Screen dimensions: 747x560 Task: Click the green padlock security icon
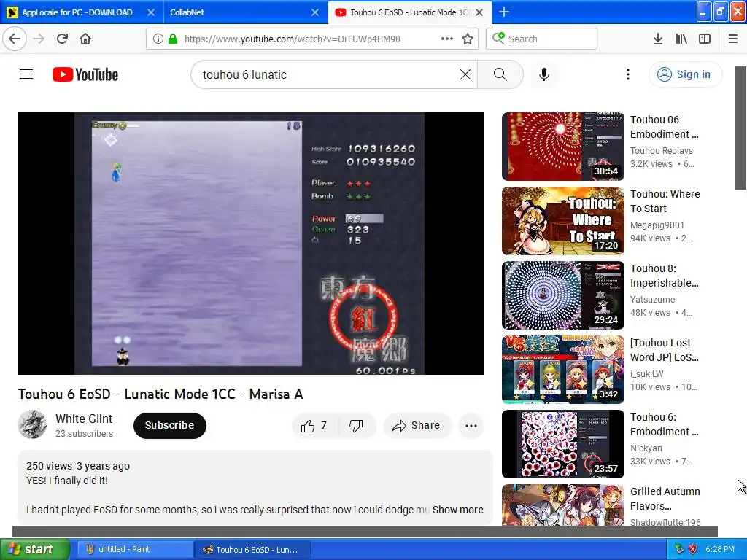(172, 39)
